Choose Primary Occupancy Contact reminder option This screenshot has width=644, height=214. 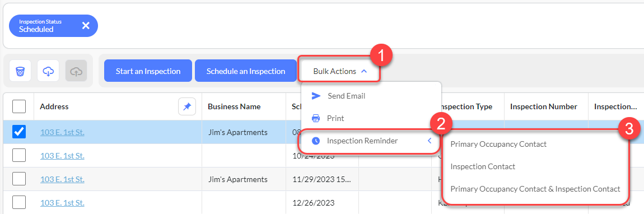point(498,144)
